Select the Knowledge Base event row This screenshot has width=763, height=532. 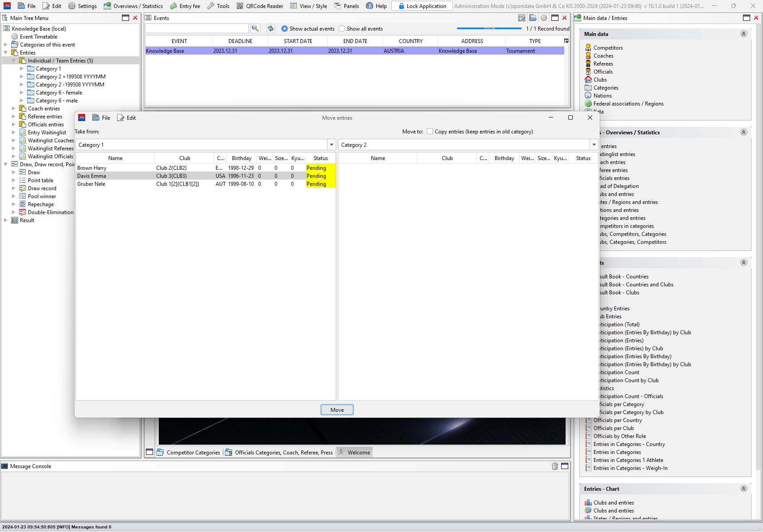[x=354, y=51]
